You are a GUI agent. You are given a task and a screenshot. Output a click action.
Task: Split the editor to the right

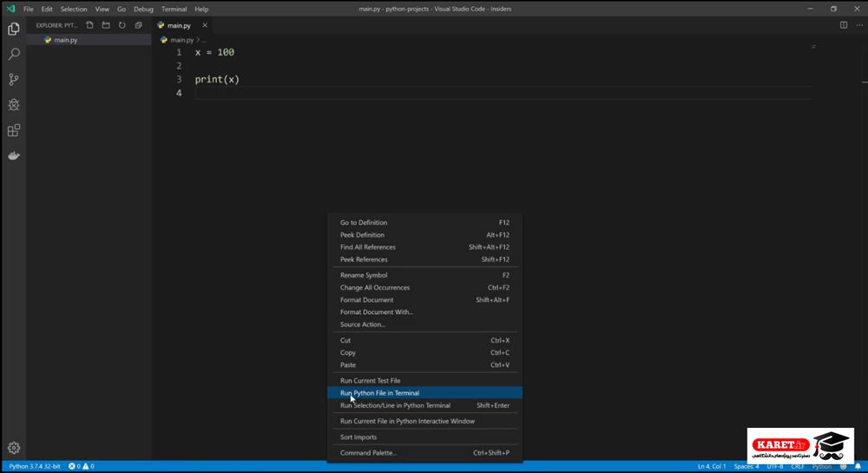tap(844, 25)
